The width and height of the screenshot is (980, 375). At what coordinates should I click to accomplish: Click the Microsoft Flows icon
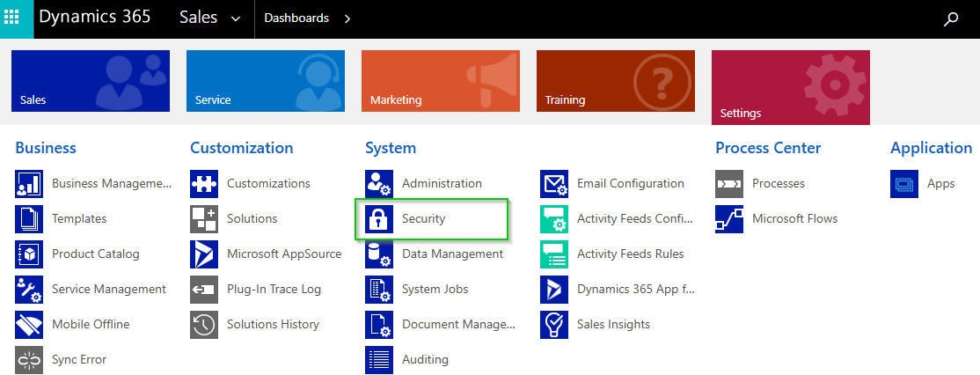(729, 219)
